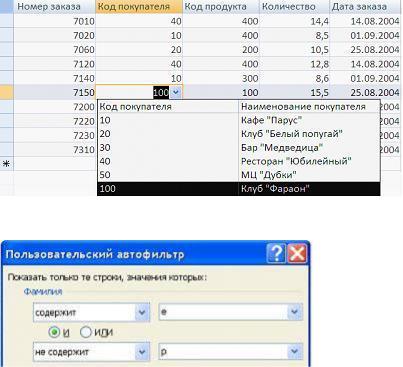This screenshot has height=367, width=403.
Task: Choose Клуб "Белый попугай" entry
Action: (239, 134)
